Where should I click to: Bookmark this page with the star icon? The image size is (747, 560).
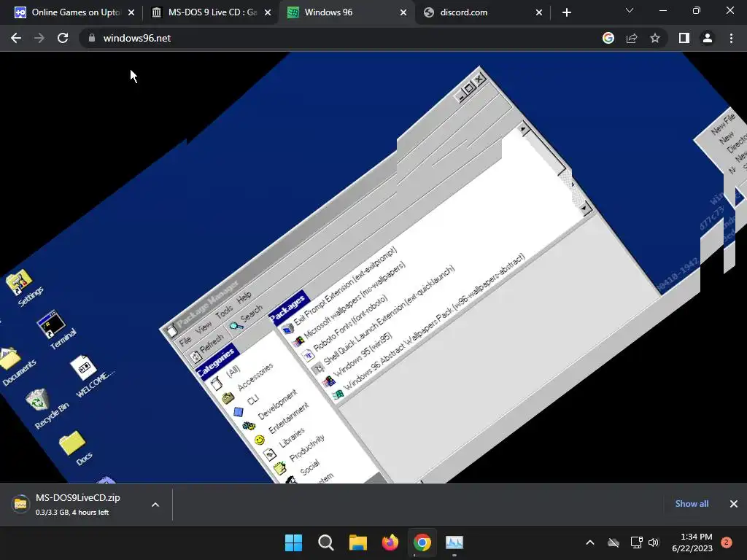(655, 38)
